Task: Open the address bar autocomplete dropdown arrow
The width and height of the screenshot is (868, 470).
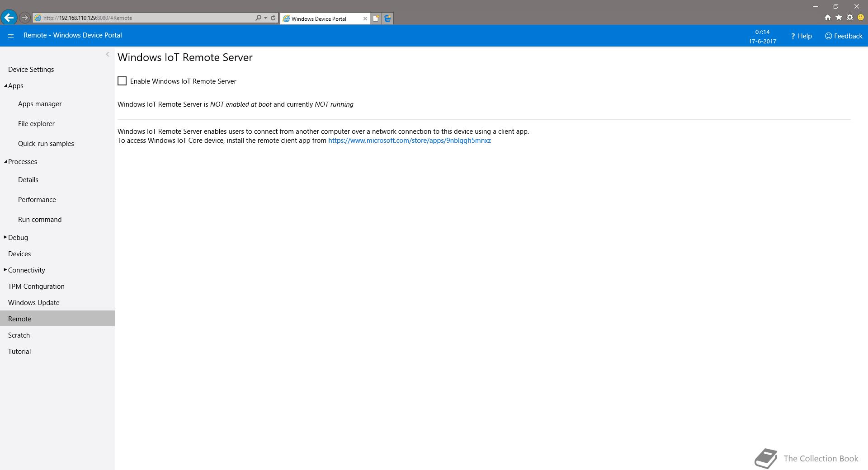Action: pyautogui.click(x=265, y=18)
